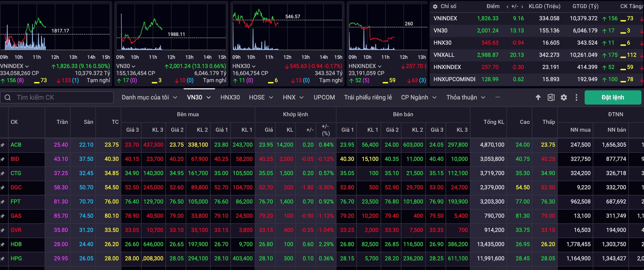
Task: Pin the GVR stock row
Action: pyautogui.click(x=3, y=230)
